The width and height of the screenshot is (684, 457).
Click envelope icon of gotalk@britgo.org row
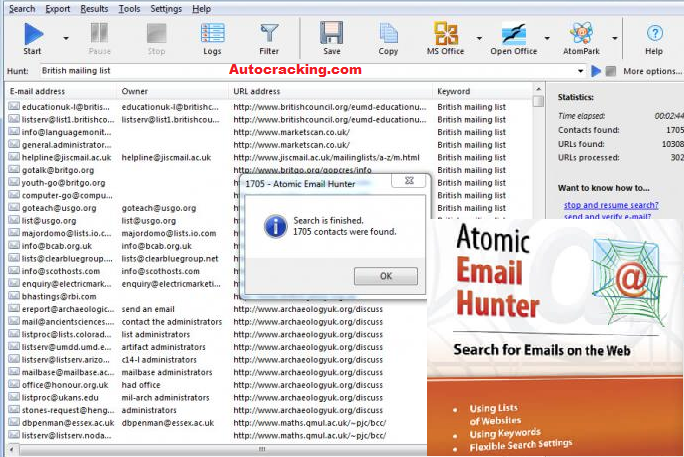tap(14, 170)
